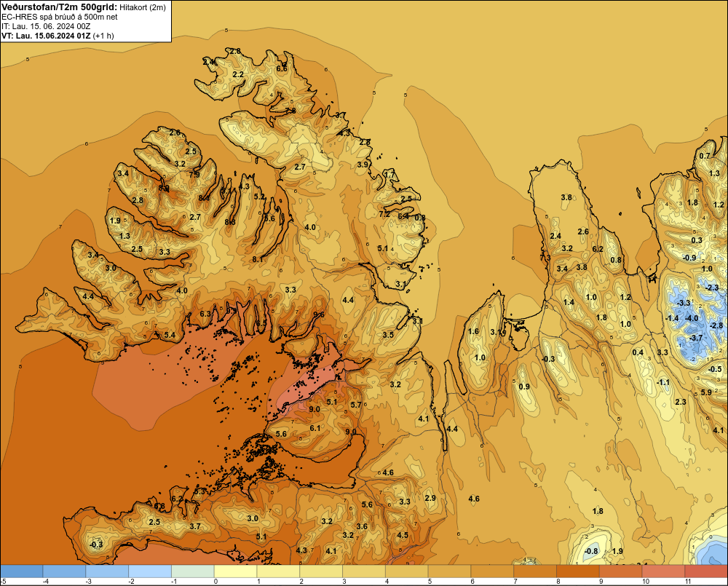Click the 'IT: Lau. 15. 06. 2024 00Z' line
Screen dimensions: 728x586
click(x=46, y=26)
